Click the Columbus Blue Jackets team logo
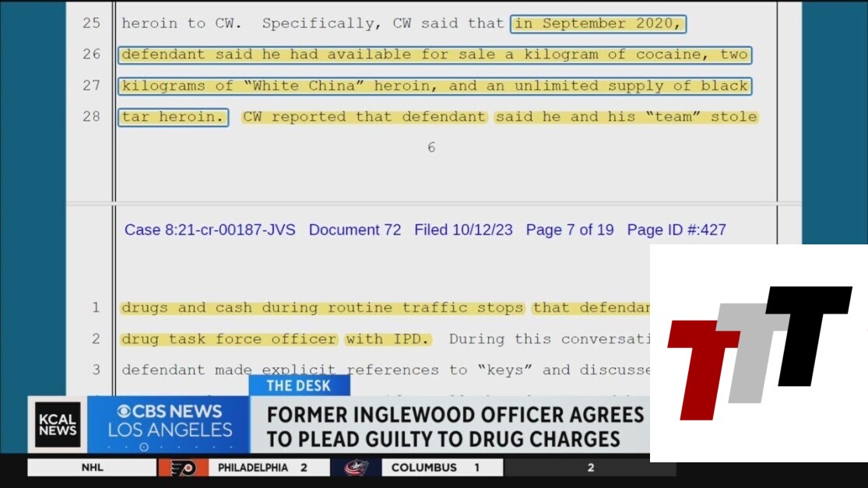The width and height of the screenshot is (868, 488). click(356, 468)
